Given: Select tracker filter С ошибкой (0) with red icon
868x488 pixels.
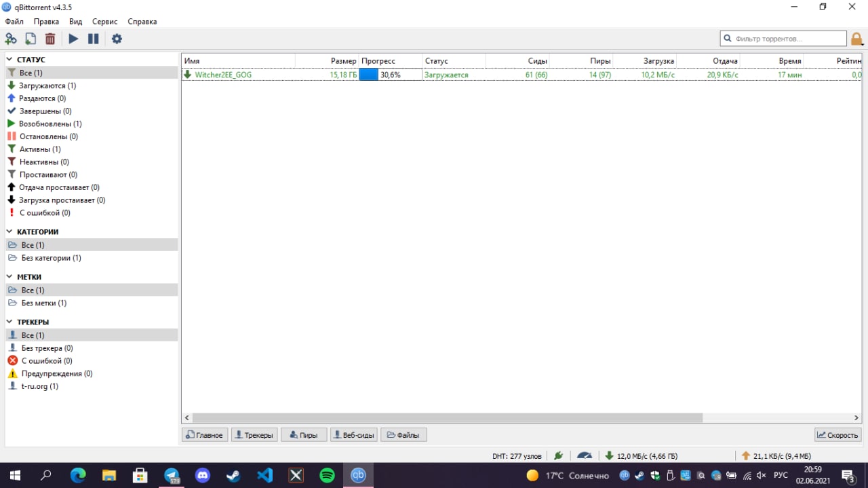Looking at the screenshot, I should [x=92, y=361].
